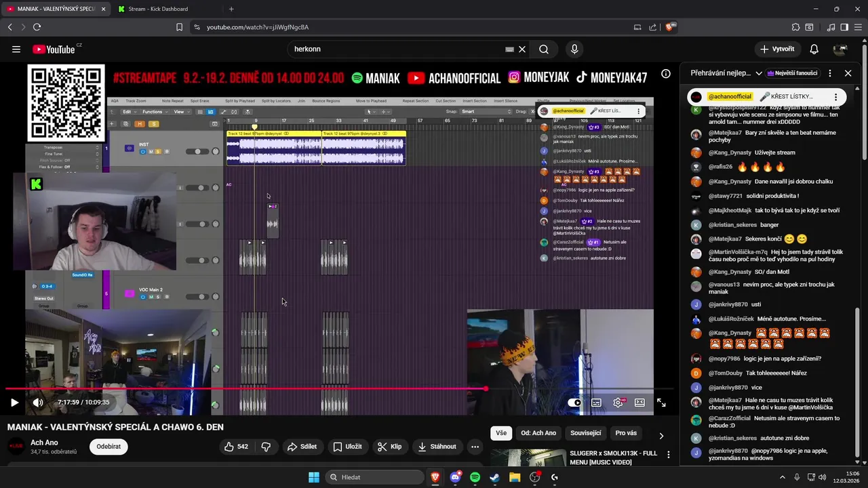The image size is (868, 488).
Task: Dislike the video with the thumbs down
Action: [x=266, y=447]
